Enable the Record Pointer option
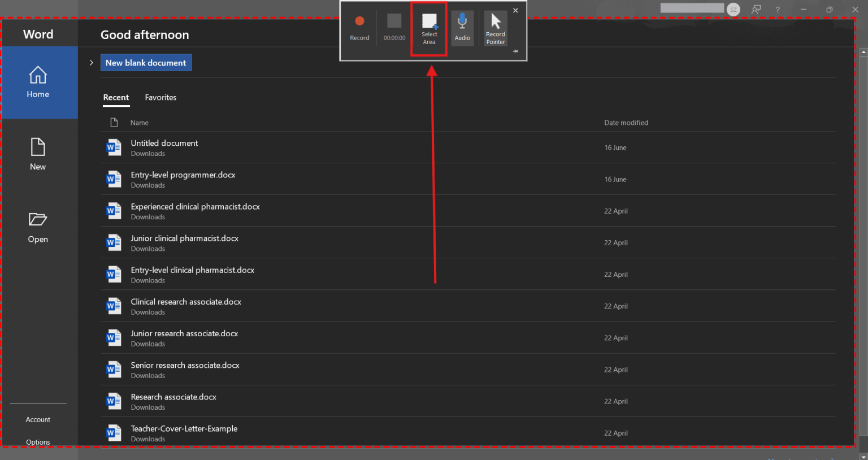 (495, 24)
